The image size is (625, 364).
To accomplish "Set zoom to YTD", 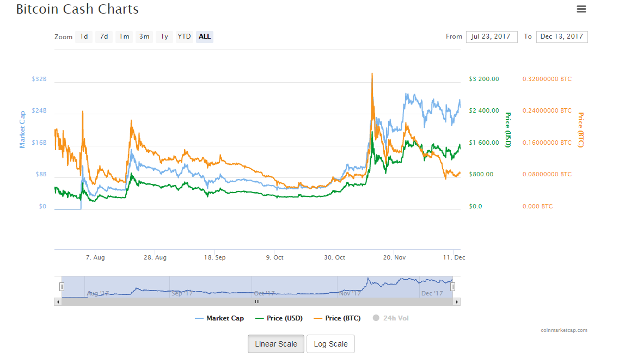I will pos(184,36).
